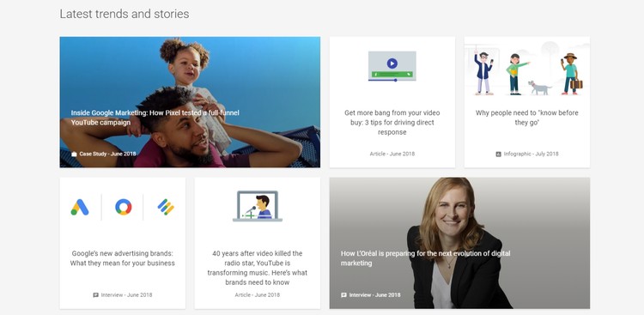Open Google's new advertising brands interview
This screenshot has height=315, width=644.
point(123,258)
